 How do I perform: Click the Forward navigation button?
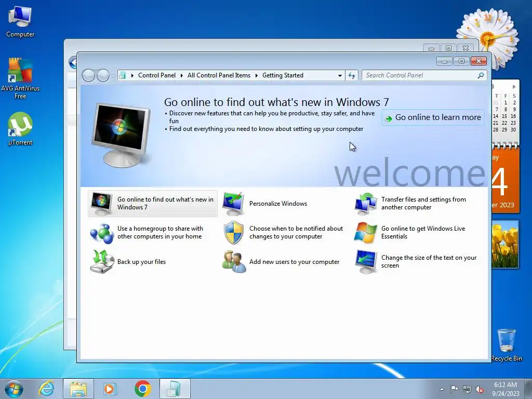[x=103, y=75]
